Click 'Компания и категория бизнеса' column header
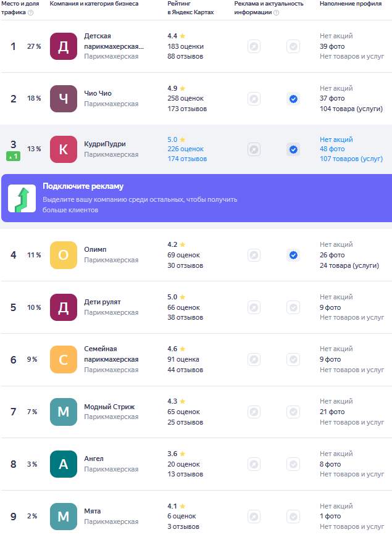The image size is (392, 540). (x=94, y=4)
